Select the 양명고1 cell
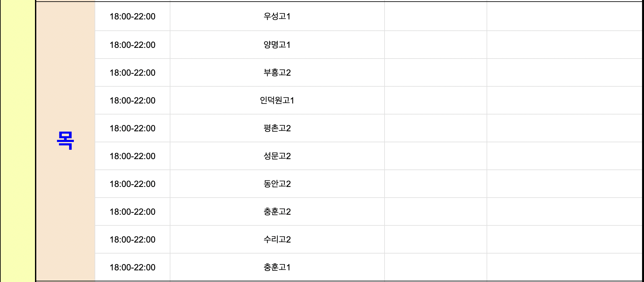This screenshot has width=644, height=282. [x=277, y=45]
